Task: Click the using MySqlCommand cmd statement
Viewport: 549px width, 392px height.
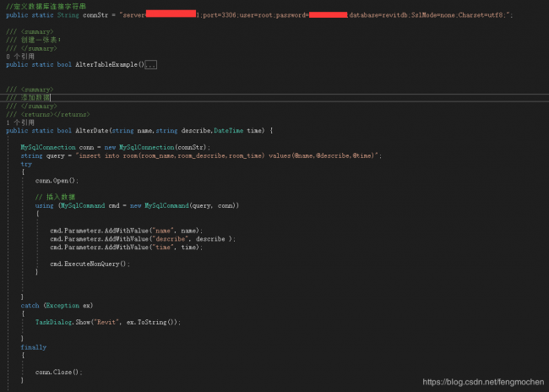Action: click(137, 205)
